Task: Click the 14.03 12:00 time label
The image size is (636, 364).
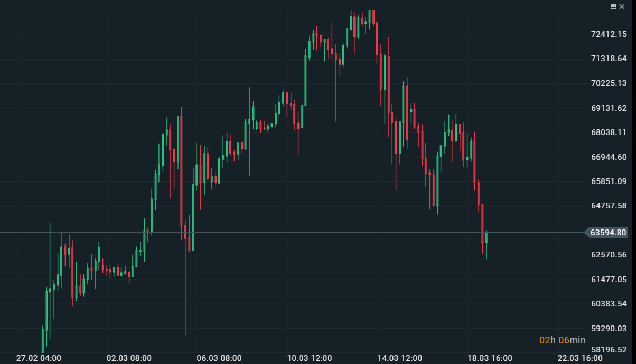Action: 400,358
